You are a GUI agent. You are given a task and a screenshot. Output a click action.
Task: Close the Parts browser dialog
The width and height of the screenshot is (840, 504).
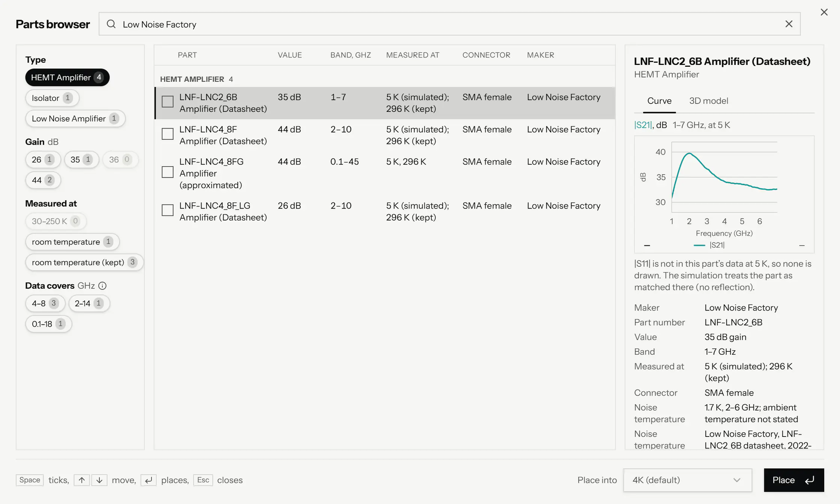tap(824, 12)
